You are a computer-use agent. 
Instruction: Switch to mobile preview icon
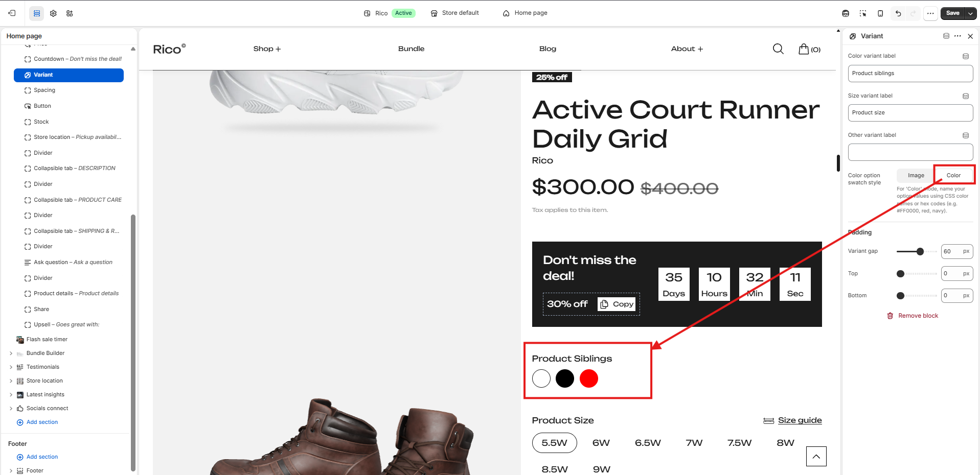(x=880, y=13)
